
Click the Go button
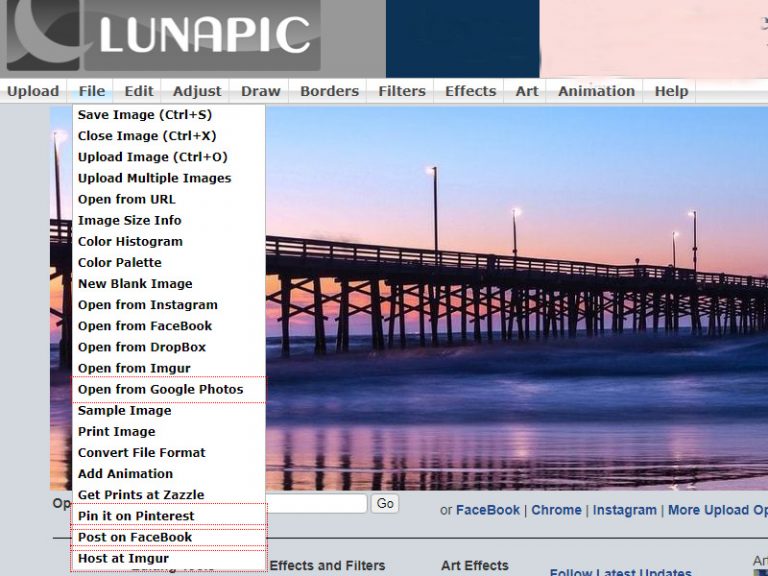click(x=385, y=504)
